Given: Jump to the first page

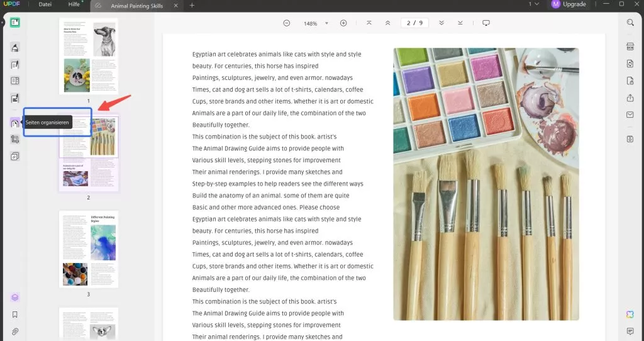Looking at the screenshot, I should [369, 23].
